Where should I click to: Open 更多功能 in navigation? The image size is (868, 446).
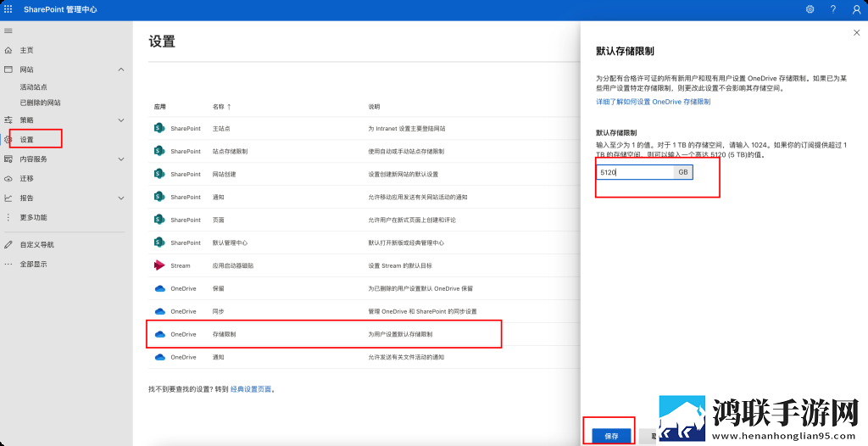point(33,218)
